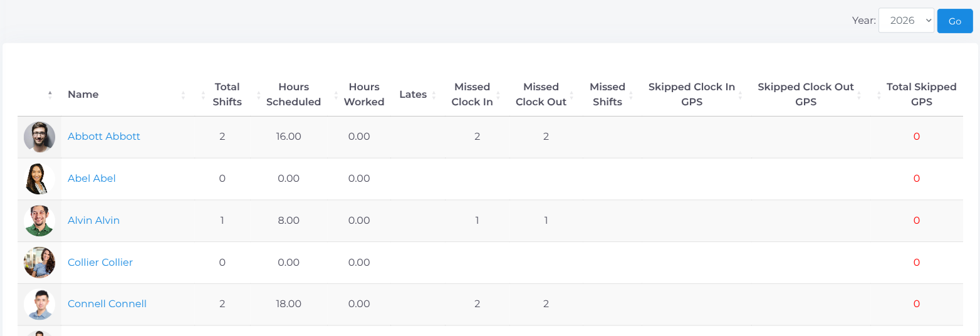Open Collier Collier's profile link
The height and width of the screenshot is (336, 980).
click(x=100, y=262)
